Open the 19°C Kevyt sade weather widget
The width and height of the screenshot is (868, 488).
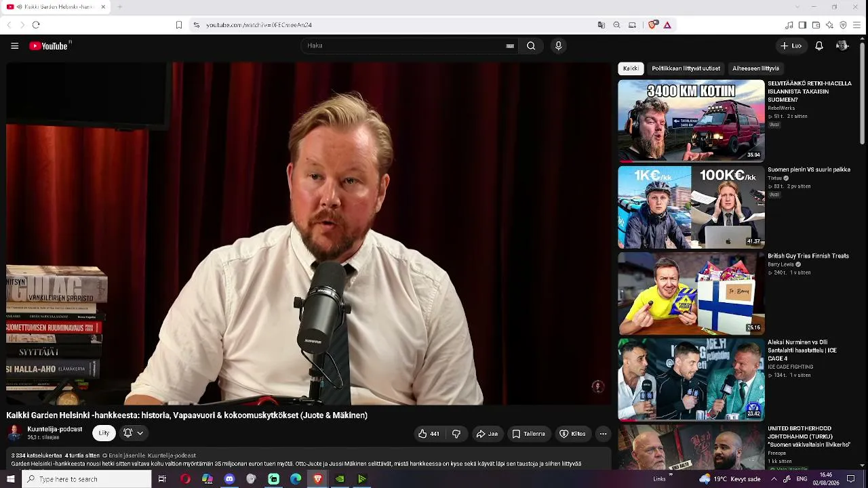coord(730,479)
